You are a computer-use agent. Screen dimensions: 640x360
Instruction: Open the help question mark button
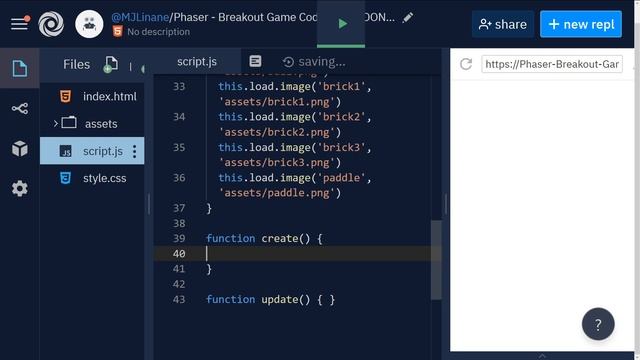click(598, 324)
